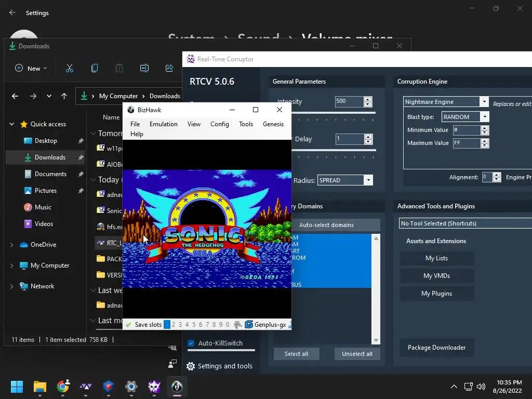
Task: Open BizHawk View menu
Action: coord(194,124)
